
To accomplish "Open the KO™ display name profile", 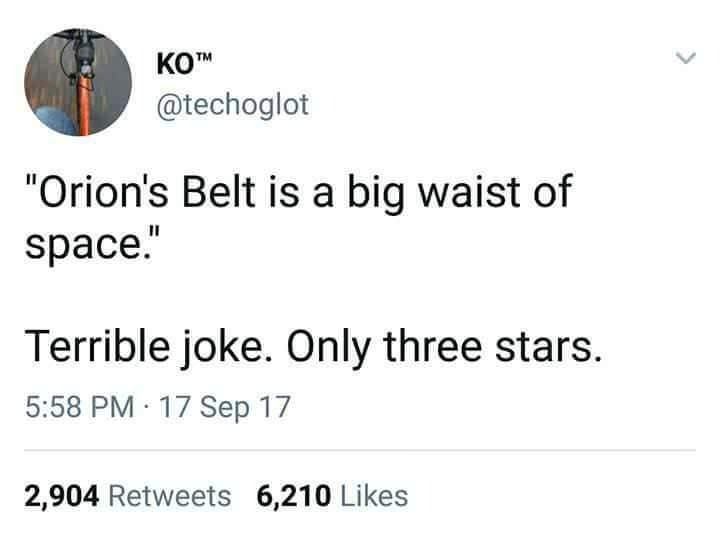I will tap(184, 64).
